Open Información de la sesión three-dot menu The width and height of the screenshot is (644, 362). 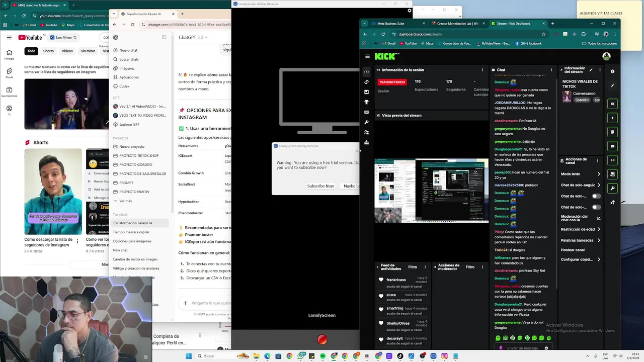[x=482, y=70]
